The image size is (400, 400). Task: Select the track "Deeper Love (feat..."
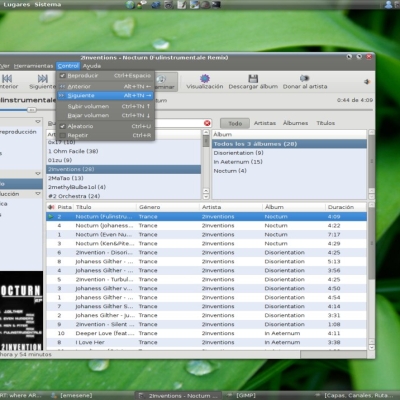[x=206, y=333]
